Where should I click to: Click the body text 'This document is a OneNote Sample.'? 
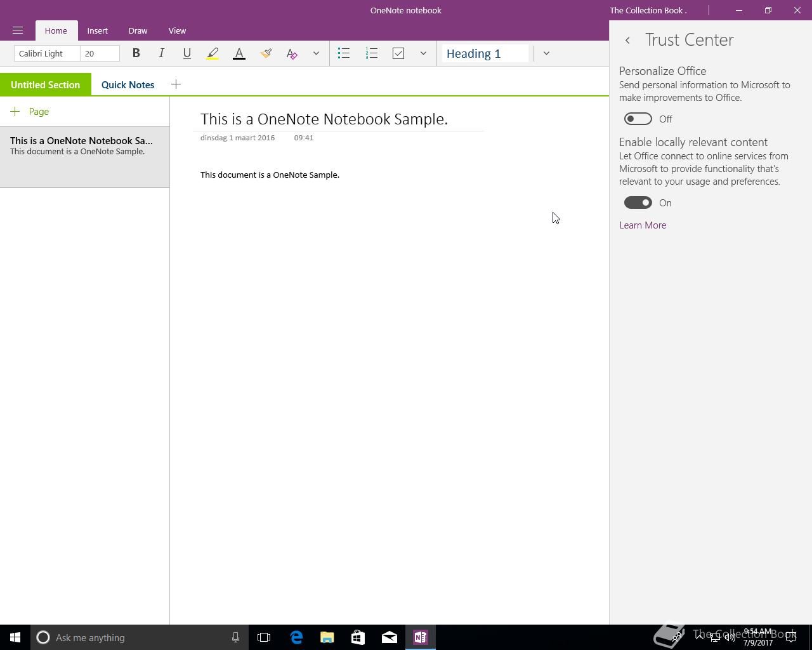click(270, 175)
